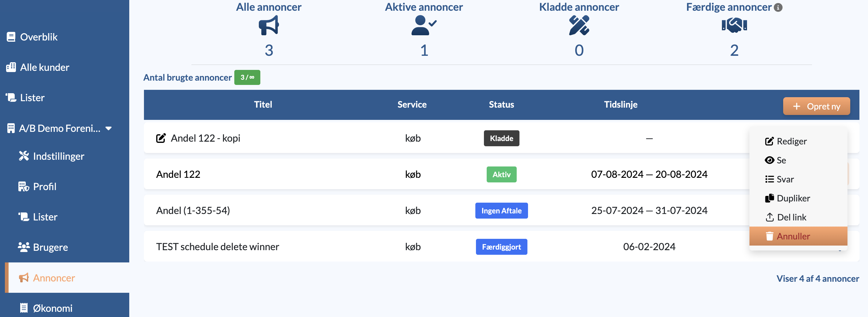
Task: Click the Færdige annoncer handshake icon
Action: (734, 25)
